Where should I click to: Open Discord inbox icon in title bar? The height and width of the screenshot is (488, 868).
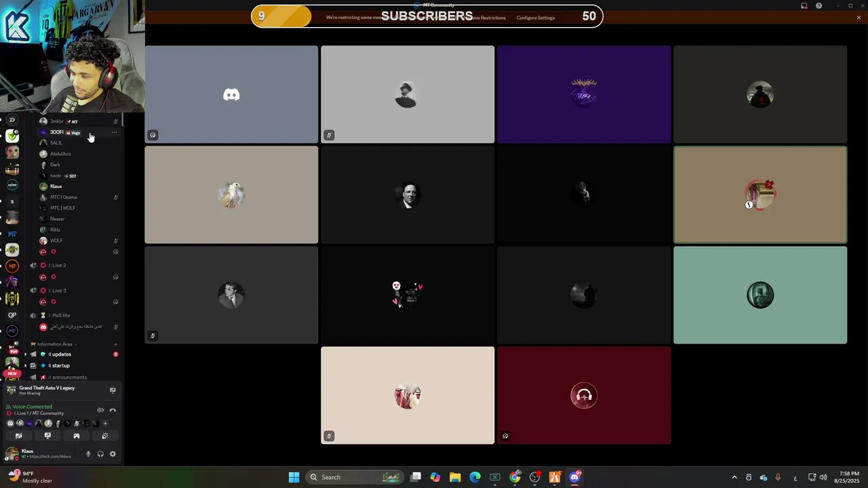(804, 5)
